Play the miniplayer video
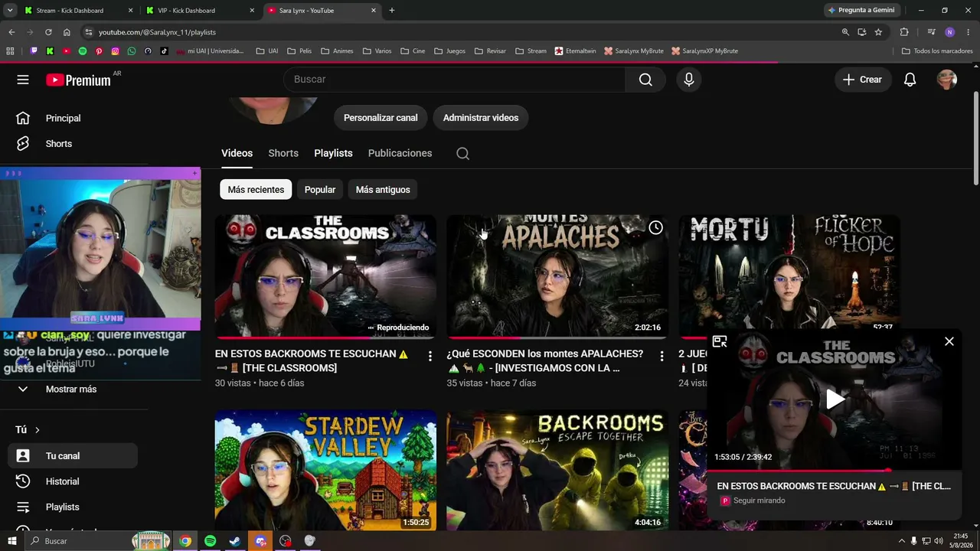Screen dimensions: 980x551 point(835,399)
